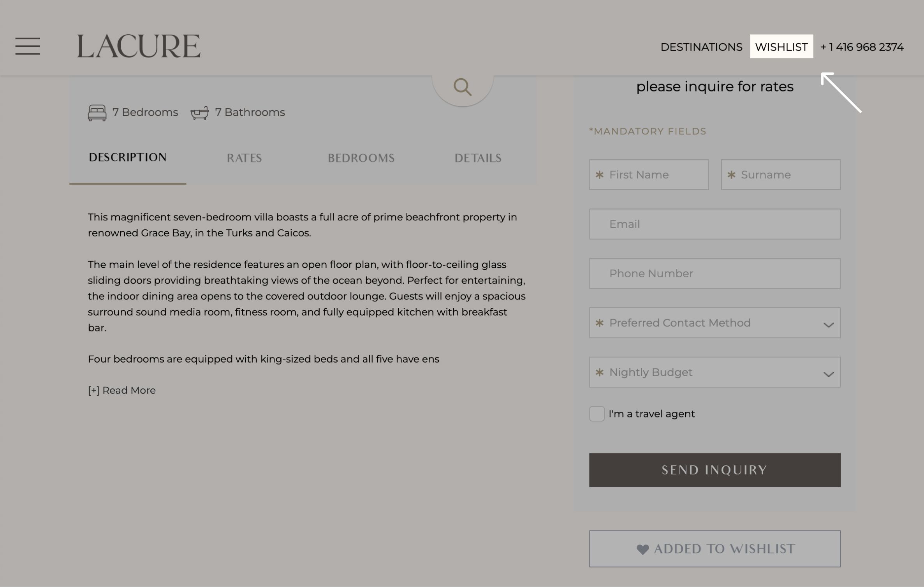The image size is (924, 587).
Task: Select the Details tab
Action: (x=478, y=158)
